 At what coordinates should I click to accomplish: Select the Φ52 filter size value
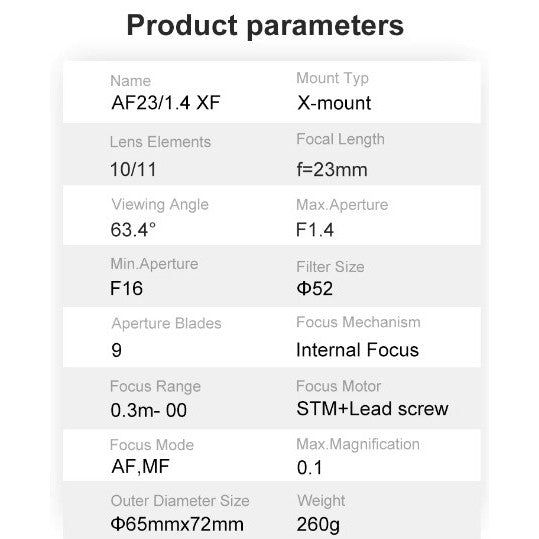coord(315,288)
